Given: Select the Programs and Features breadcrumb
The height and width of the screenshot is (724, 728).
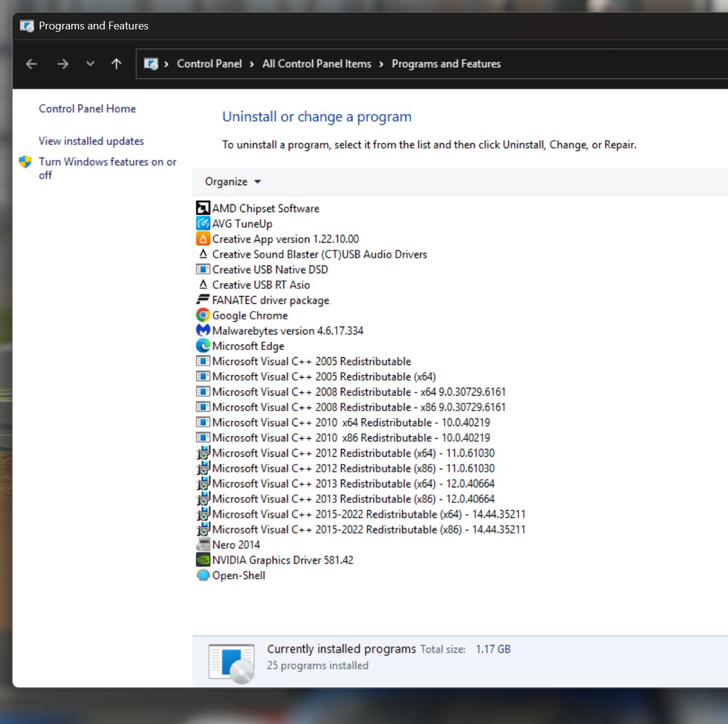Looking at the screenshot, I should click(x=446, y=64).
